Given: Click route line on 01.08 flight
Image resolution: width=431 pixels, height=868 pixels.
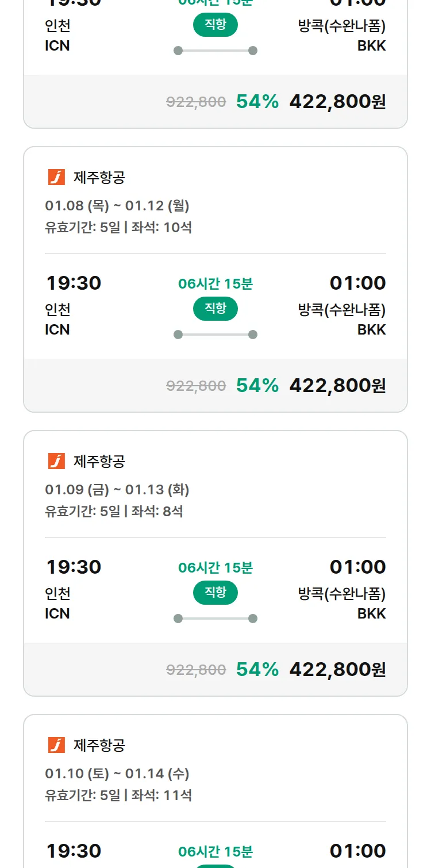Looking at the screenshot, I should (x=215, y=335).
